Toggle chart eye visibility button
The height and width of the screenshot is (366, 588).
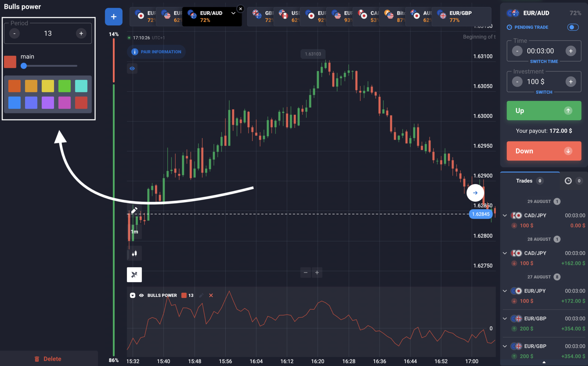pos(132,69)
